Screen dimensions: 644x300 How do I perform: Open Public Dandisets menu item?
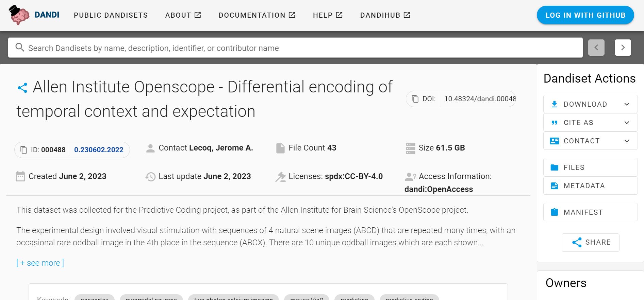(111, 15)
